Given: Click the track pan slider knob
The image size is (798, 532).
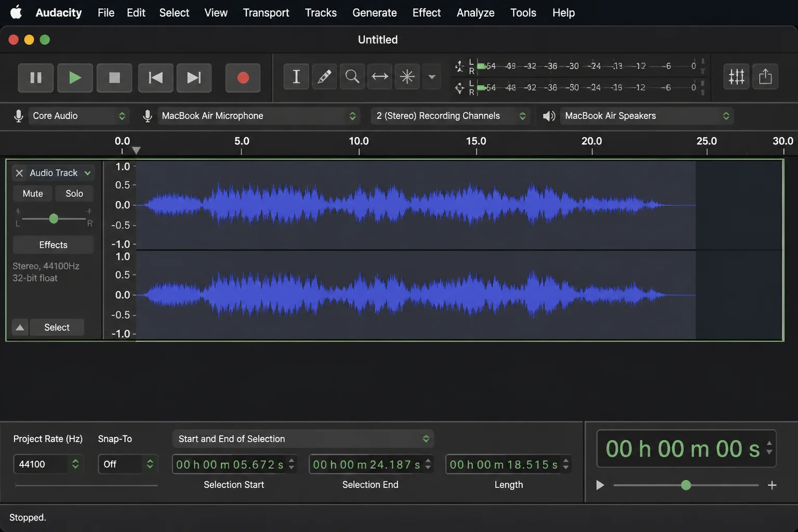Looking at the screenshot, I should (x=54, y=219).
